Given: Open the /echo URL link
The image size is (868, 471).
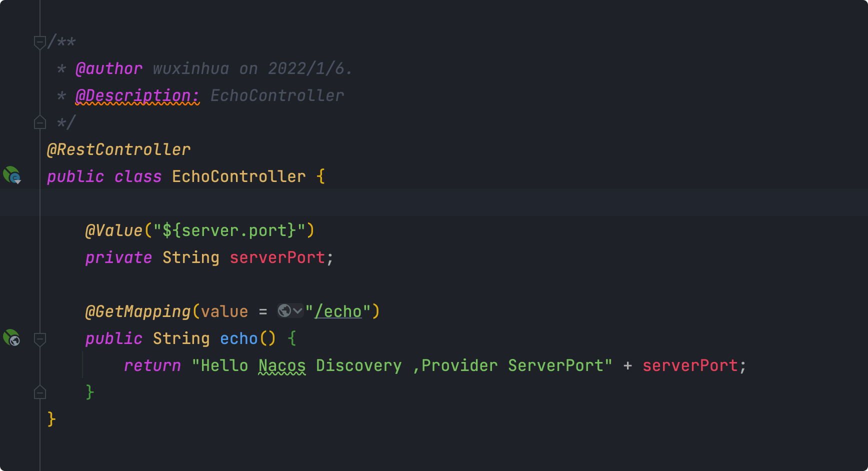Looking at the screenshot, I should 338,311.
